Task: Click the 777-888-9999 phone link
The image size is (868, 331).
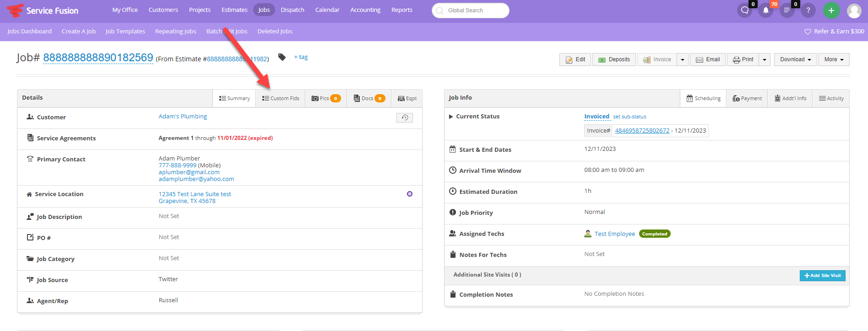Action: tap(178, 165)
